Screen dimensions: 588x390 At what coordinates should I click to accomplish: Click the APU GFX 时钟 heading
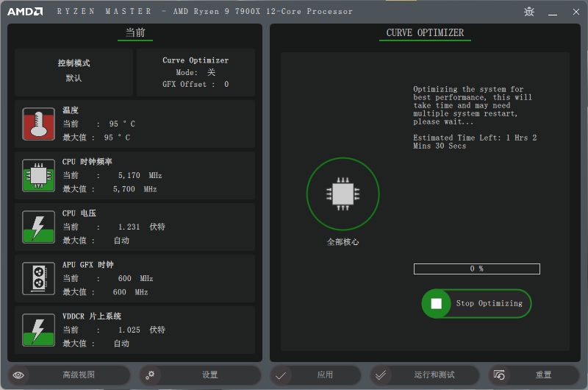pos(87,265)
